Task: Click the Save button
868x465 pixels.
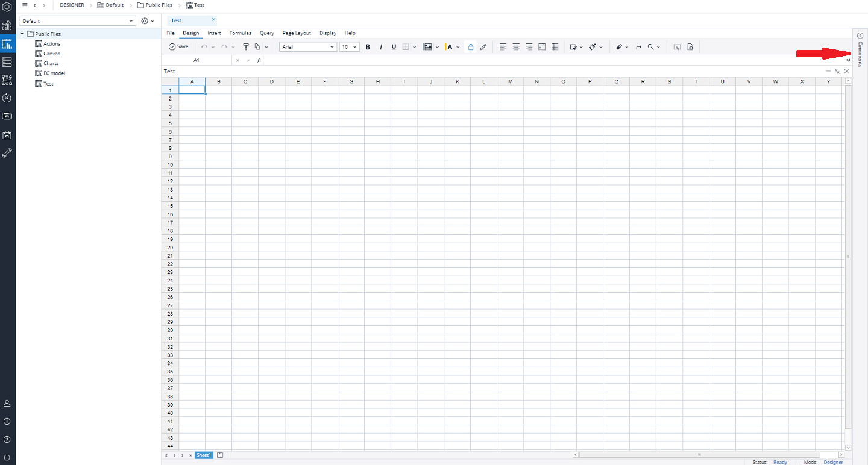Action: (178, 47)
